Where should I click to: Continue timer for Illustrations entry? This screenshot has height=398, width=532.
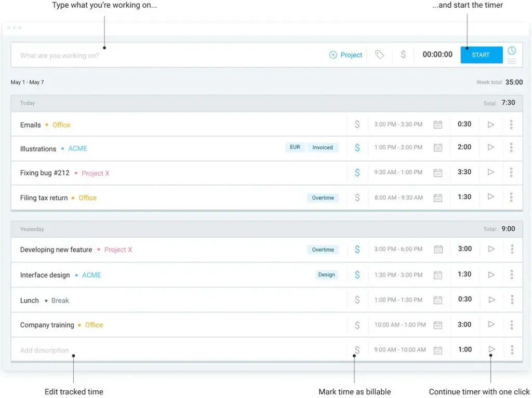point(490,147)
